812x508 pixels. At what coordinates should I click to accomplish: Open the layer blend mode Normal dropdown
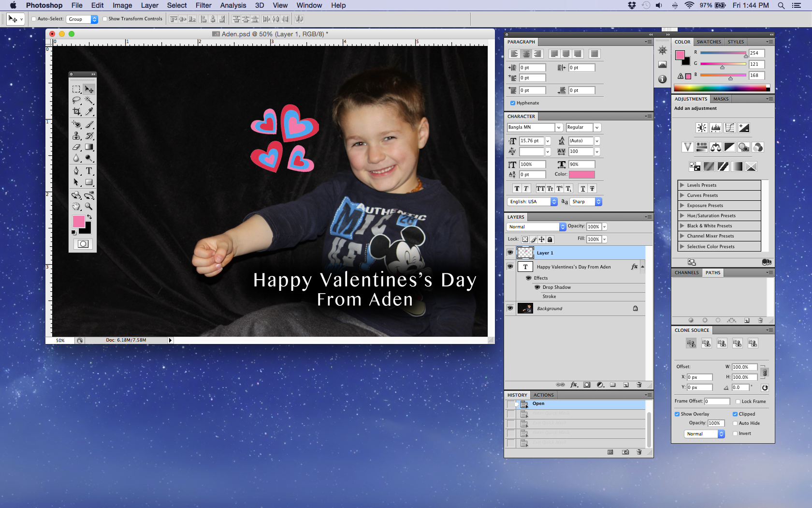[x=536, y=227]
